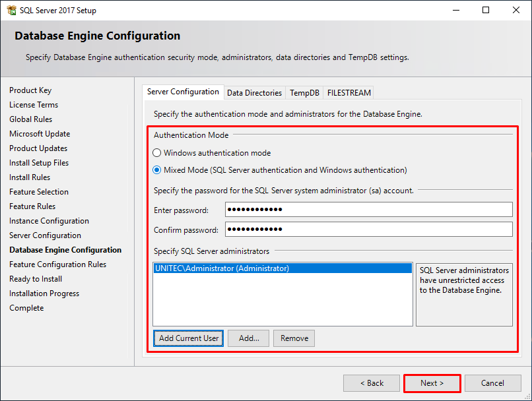Remove the selected SQL Server administrator

point(294,338)
